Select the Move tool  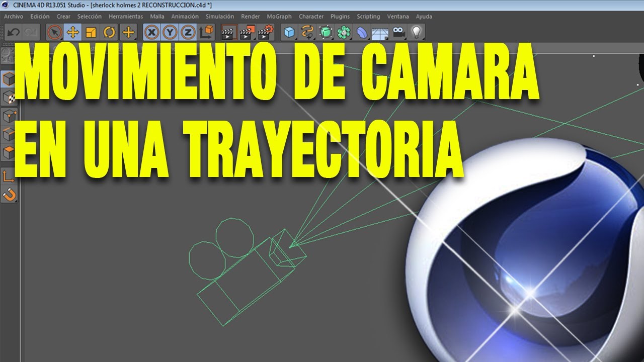pyautogui.click(x=73, y=33)
